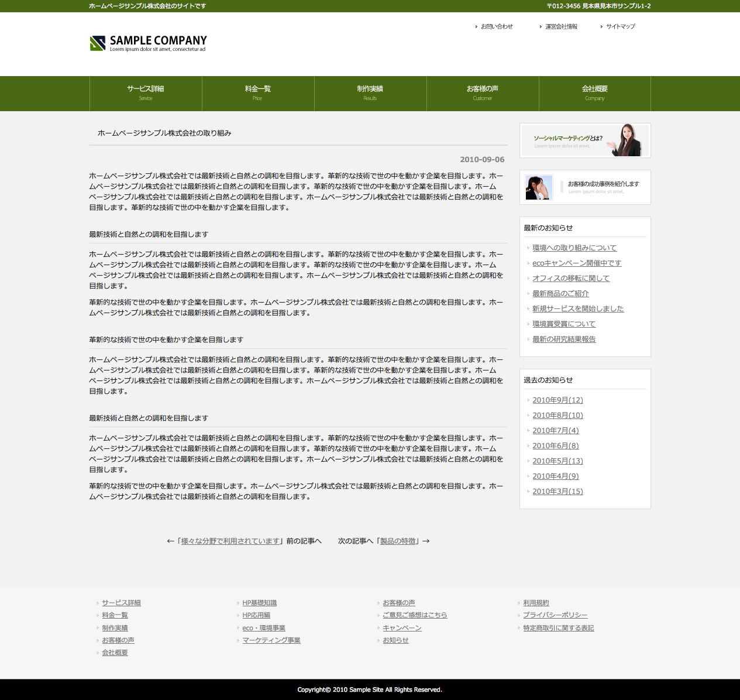Viewport: 740px width, 700px height.
Task: Open the 最新の研究結果報告 news link
Action: pyautogui.click(x=564, y=339)
